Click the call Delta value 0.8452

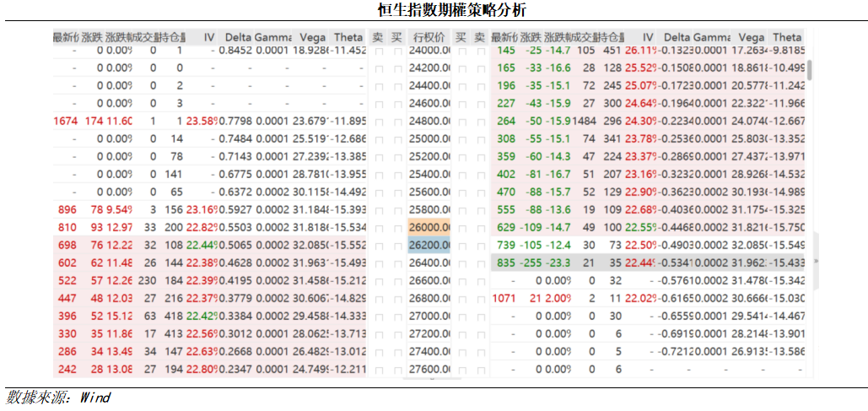point(236,51)
